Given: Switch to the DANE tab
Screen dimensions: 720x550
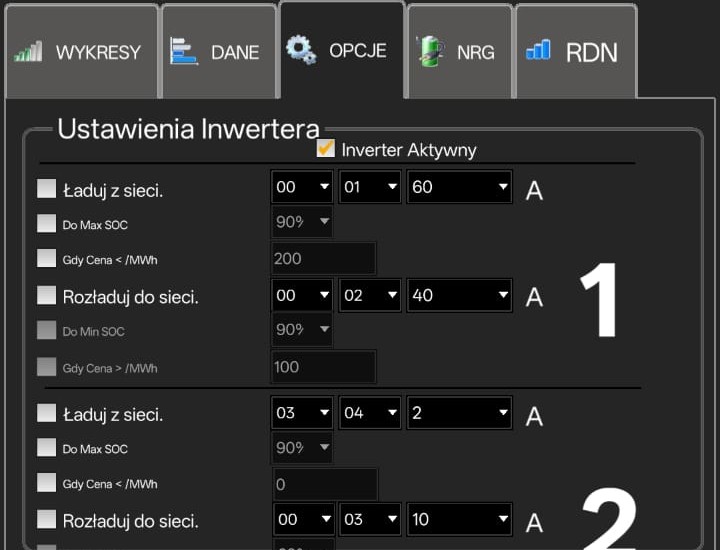Looking at the screenshot, I should point(219,51).
